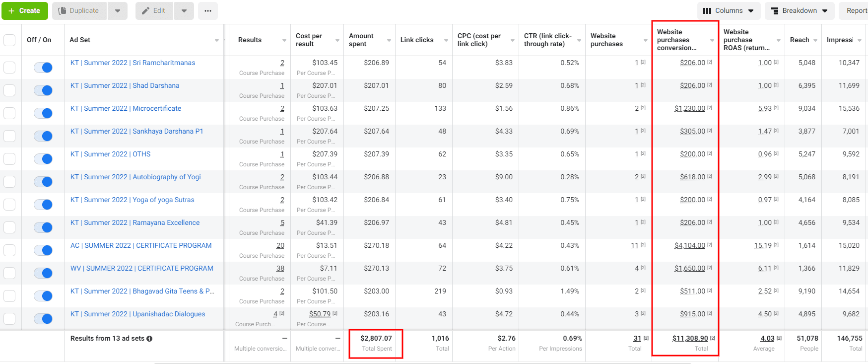868x364 pixels.
Task: Click the 1.49% CTR value
Action: 570,291
